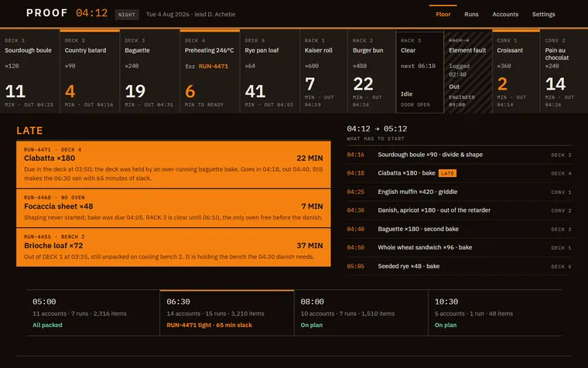Click 'ENGINEER 09:00' in RACK 4 card
Screen dimensions: 588x368
[x=462, y=101]
